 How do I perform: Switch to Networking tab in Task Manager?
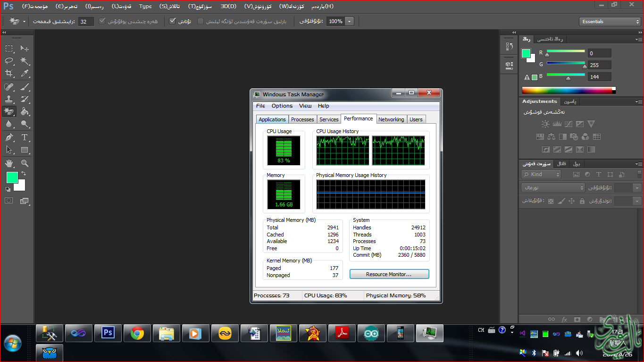[391, 119]
